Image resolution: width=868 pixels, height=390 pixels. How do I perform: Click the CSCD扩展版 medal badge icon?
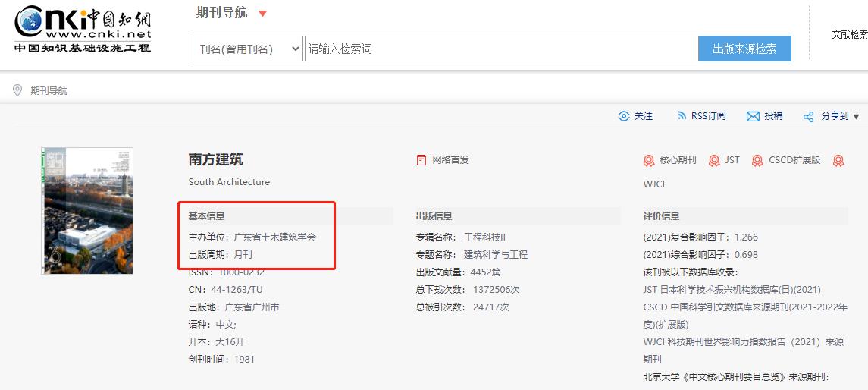[x=757, y=160]
